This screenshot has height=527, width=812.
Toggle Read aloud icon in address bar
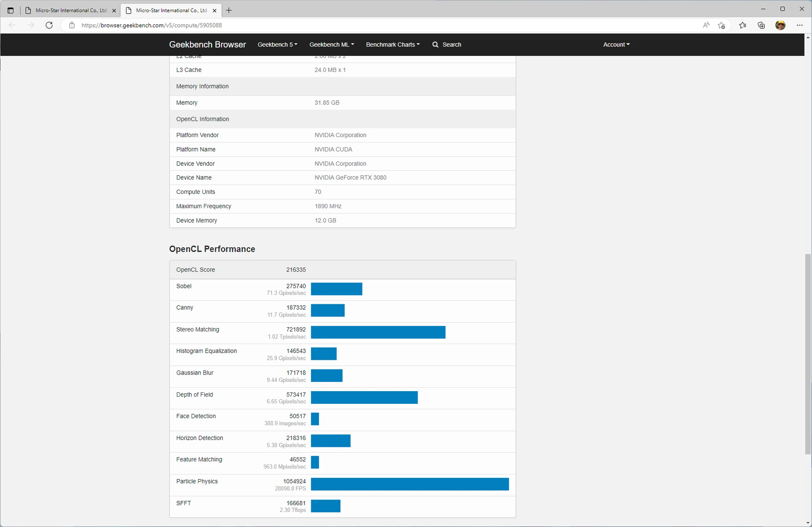[706, 25]
